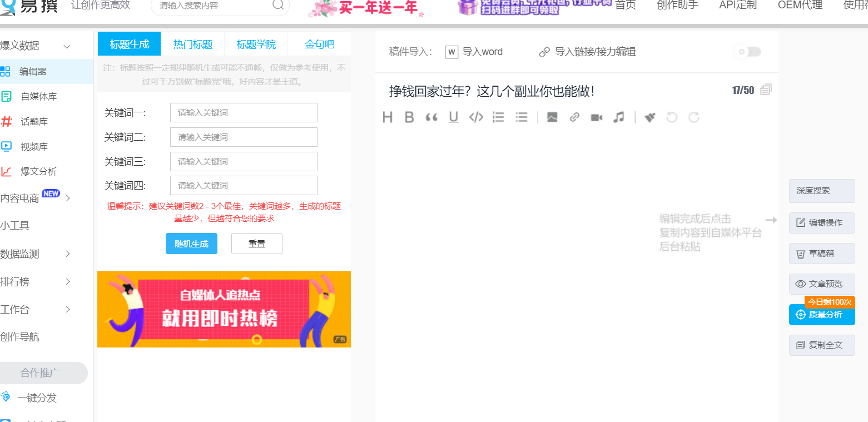The height and width of the screenshot is (422, 868).
Task: Collapse the 爆文数据 section
Action: point(67,46)
